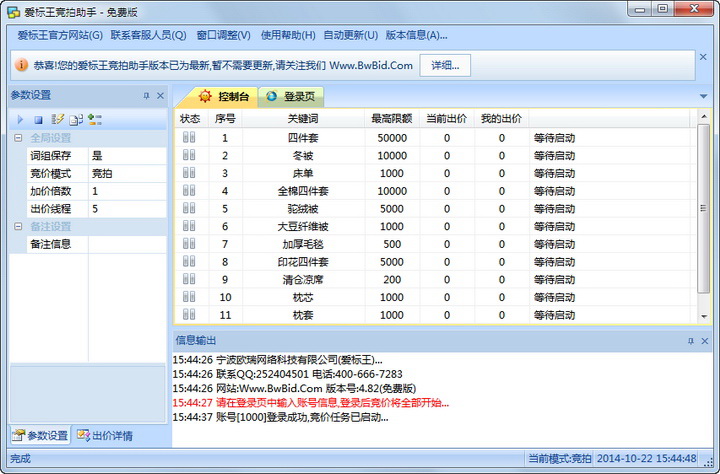Click pause status icon for 四件套 row
This screenshot has height=474, width=720.
[x=189, y=137]
